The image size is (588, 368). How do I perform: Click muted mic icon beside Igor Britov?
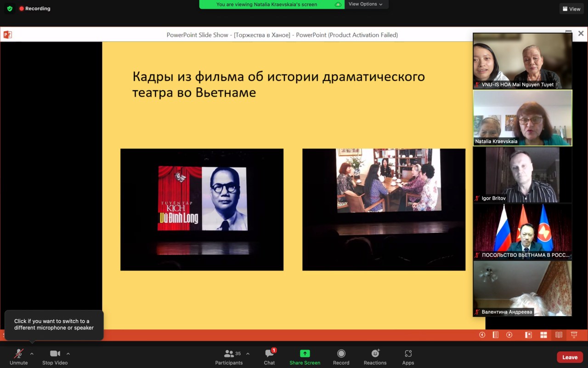point(477,198)
